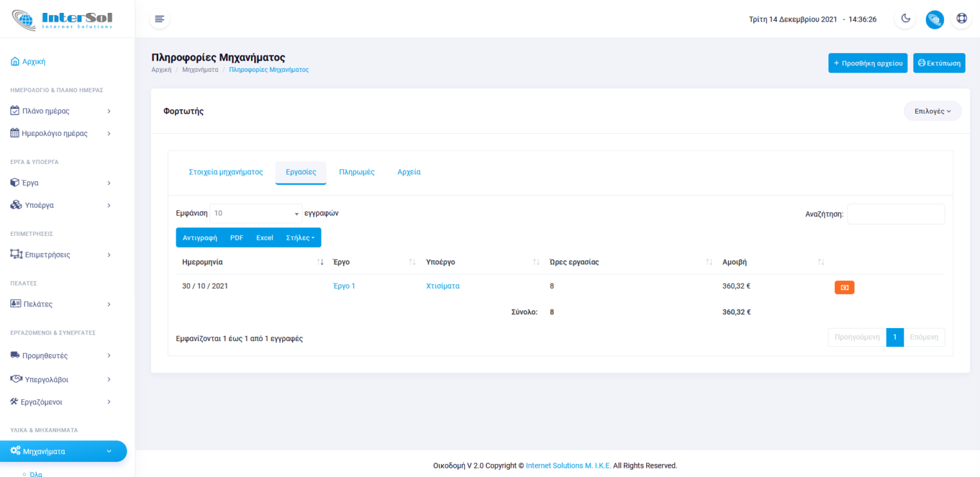This screenshot has width=980, height=477.
Task: Click the support lifebuoy icon in header
Action: coord(961,19)
